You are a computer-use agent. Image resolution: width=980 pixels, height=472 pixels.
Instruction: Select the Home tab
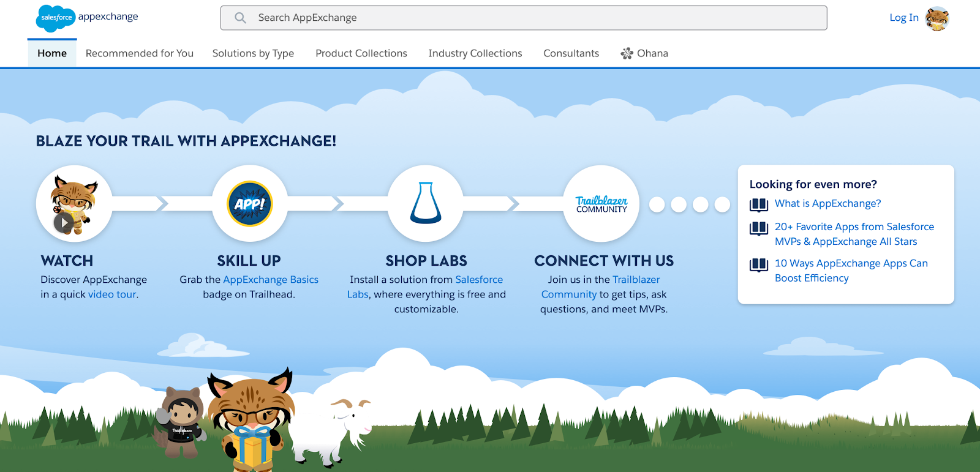coord(52,53)
